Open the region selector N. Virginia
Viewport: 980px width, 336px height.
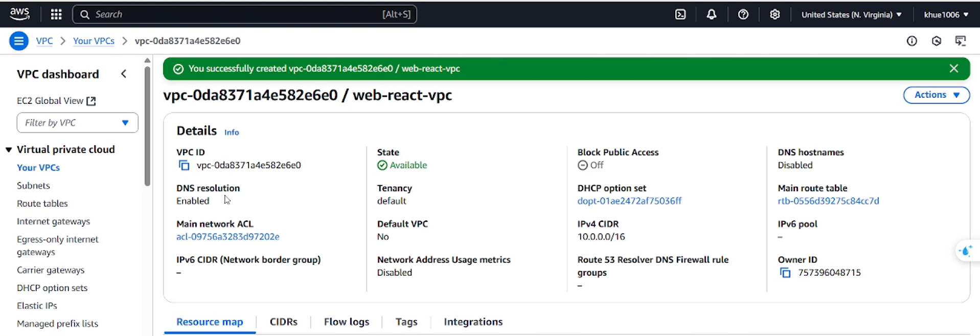pyautogui.click(x=851, y=14)
